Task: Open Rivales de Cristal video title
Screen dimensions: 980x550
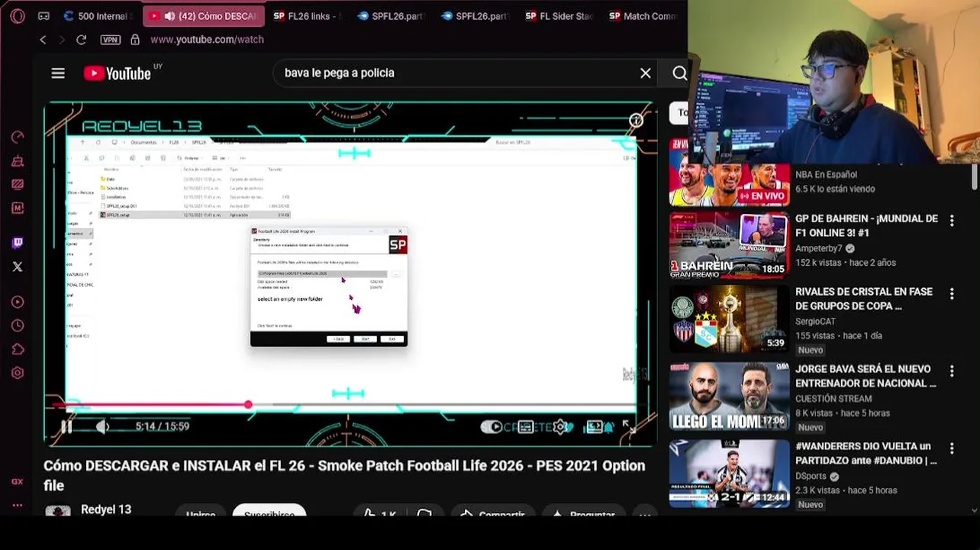Action: pos(864,299)
